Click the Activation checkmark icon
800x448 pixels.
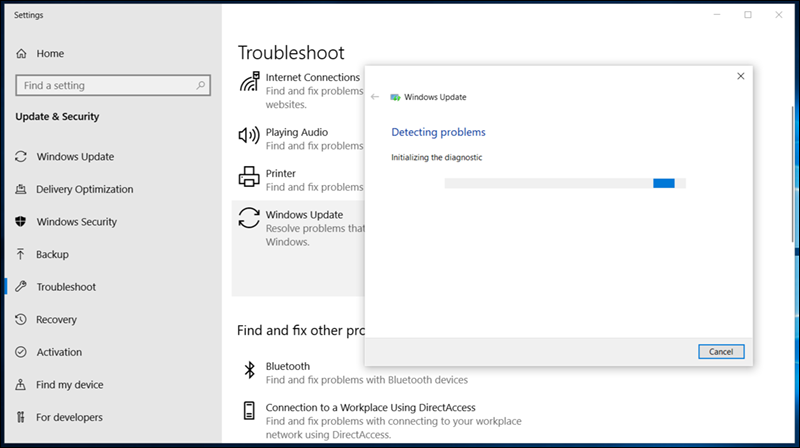point(21,352)
